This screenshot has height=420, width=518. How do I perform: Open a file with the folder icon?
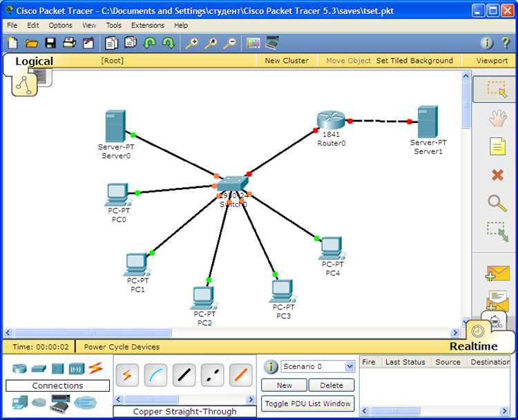32,44
